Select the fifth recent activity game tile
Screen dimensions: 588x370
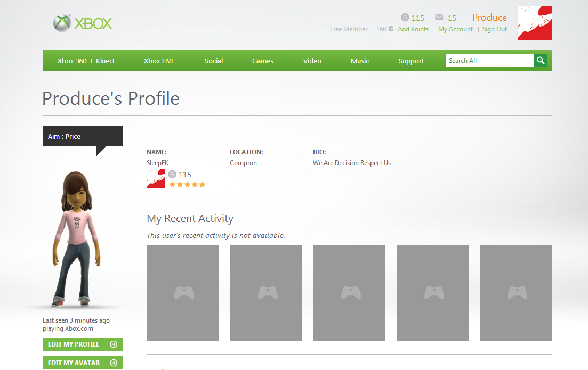coord(515,293)
